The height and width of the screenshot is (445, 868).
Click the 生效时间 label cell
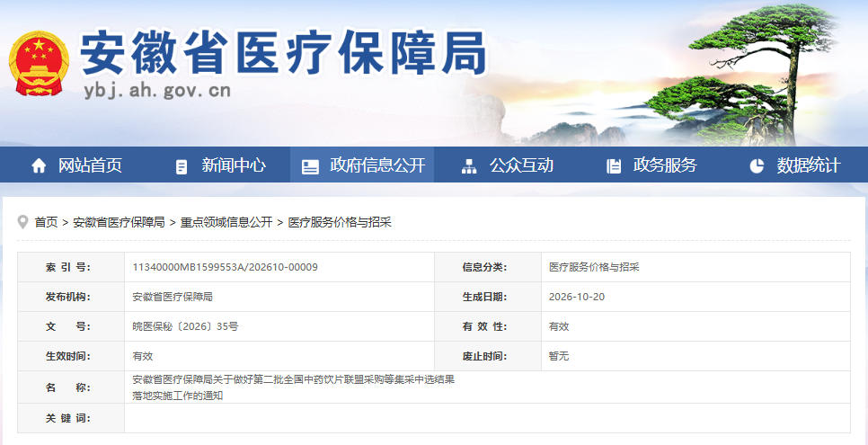pos(71,356)
